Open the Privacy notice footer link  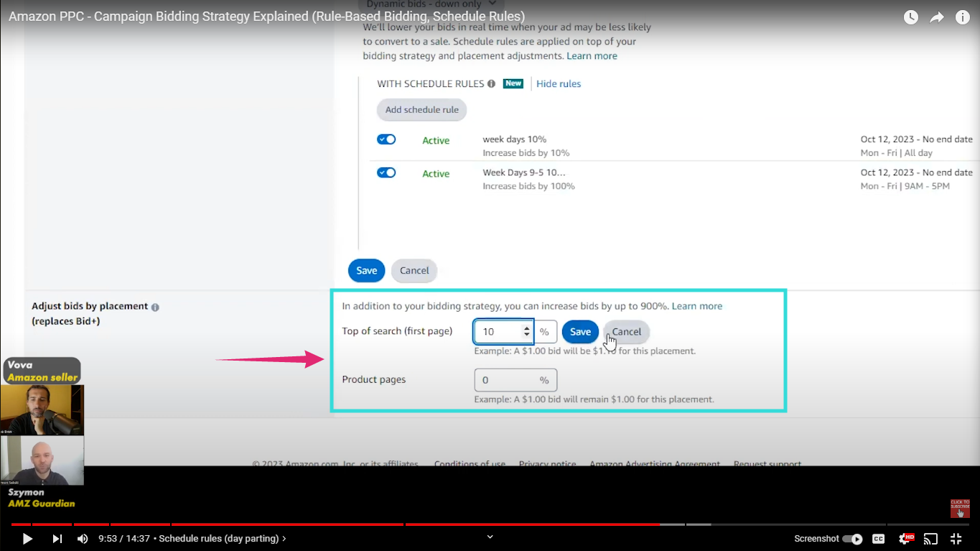547,464
